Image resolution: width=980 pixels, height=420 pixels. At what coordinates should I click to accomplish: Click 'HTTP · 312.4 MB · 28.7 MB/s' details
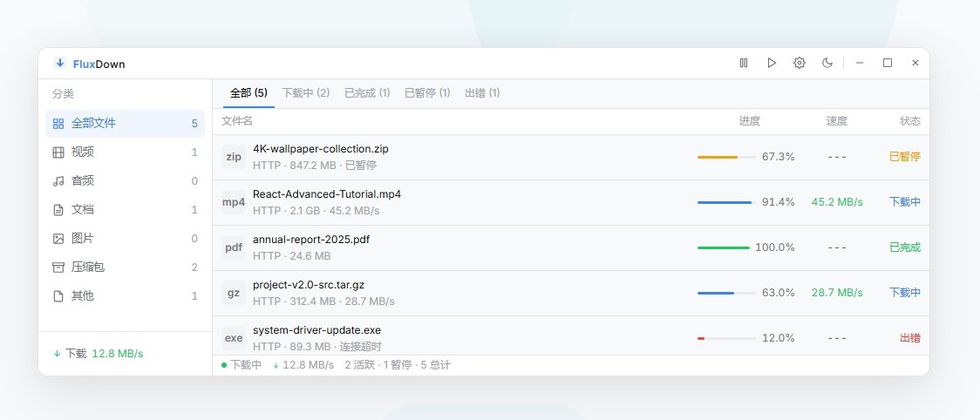tap(323, 301)
